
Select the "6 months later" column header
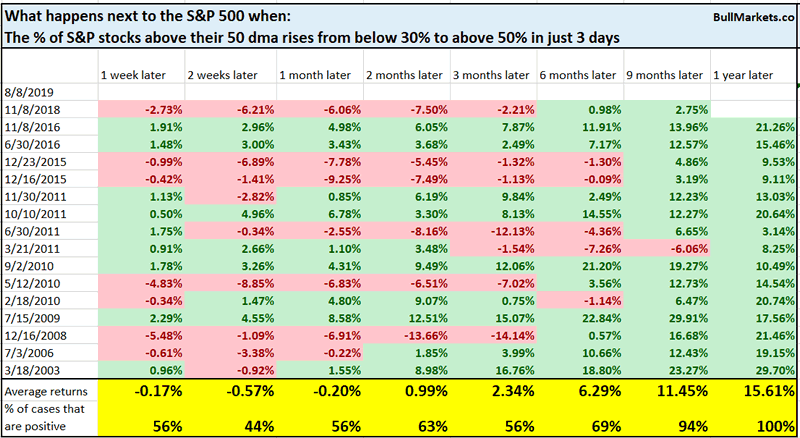(574, 76)
